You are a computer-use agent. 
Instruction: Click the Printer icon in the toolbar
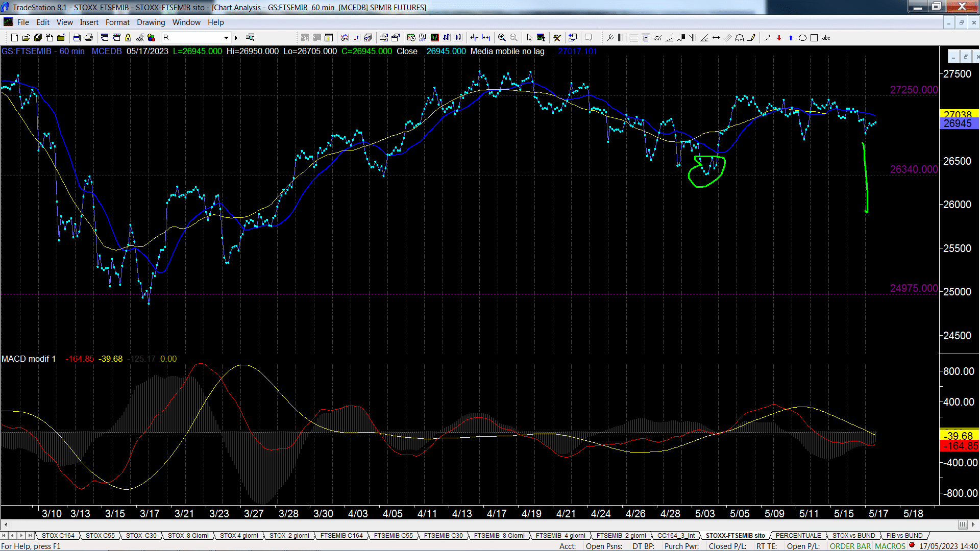point(89,37)
